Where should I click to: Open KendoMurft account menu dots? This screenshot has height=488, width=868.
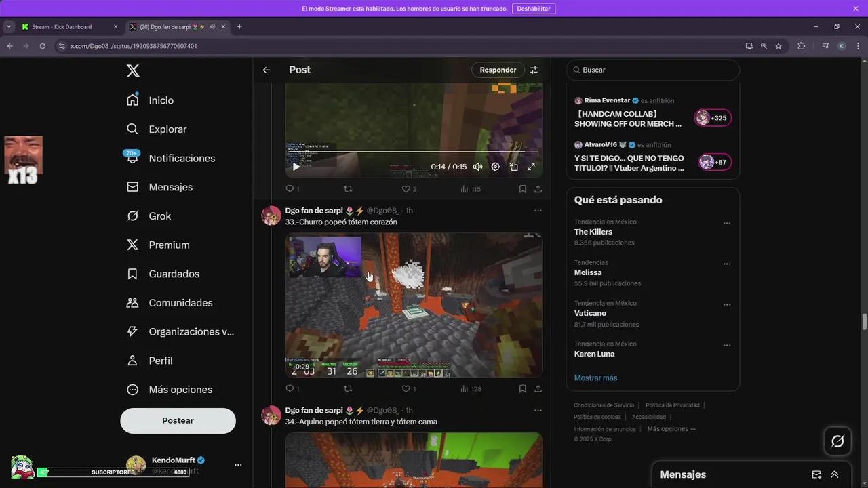point(238,465)
